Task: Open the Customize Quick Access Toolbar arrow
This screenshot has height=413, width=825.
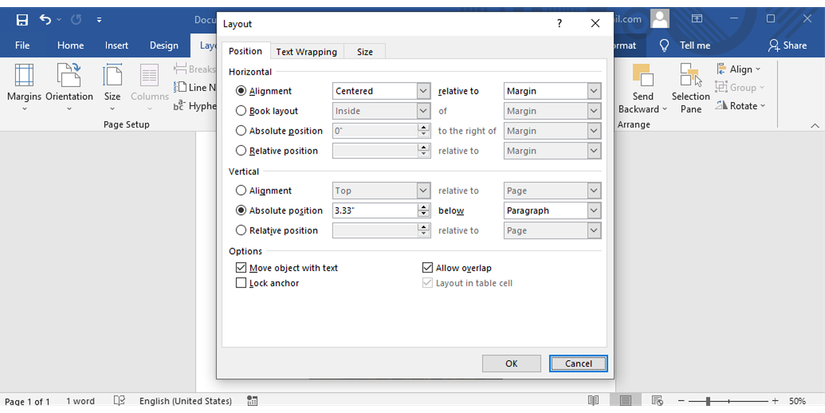Action: click(99, 20)
